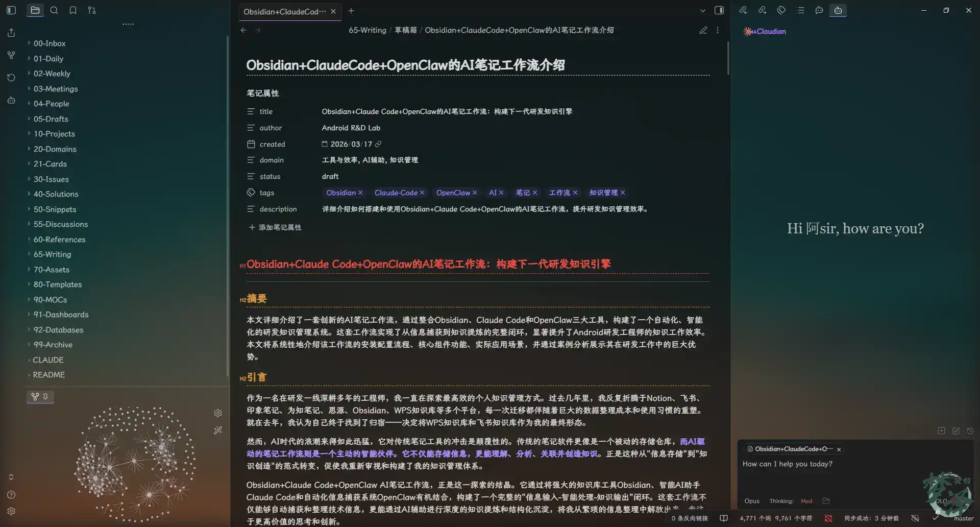Click the red sync status icon
The width and height of the screenshot is (980, 527).
(828, 518)
